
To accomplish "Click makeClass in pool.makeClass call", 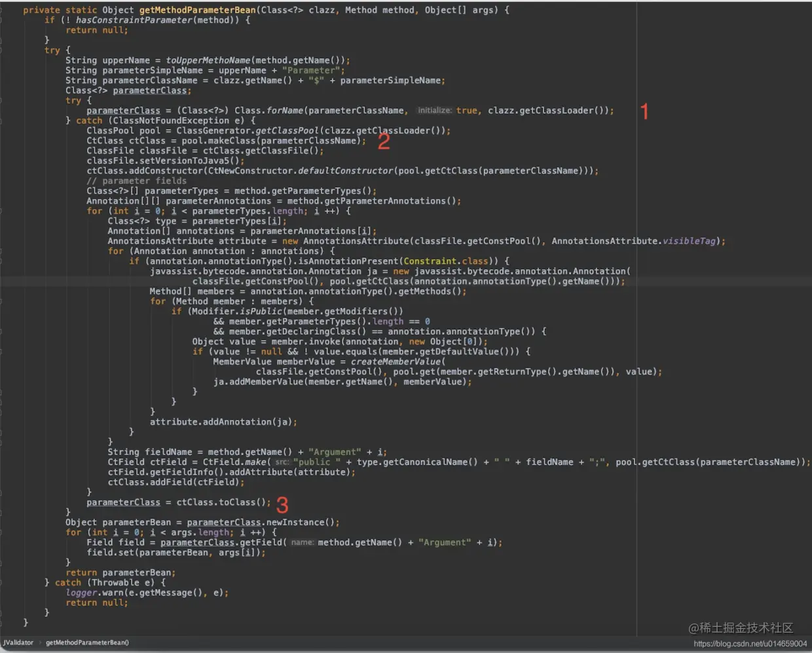I will click(232, 141).
